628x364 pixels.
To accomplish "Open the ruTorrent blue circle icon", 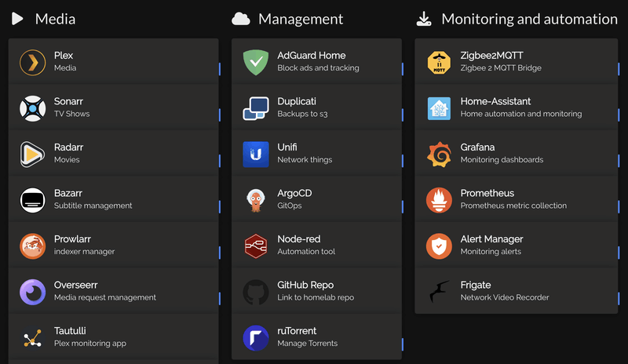I will click(256, 338).
